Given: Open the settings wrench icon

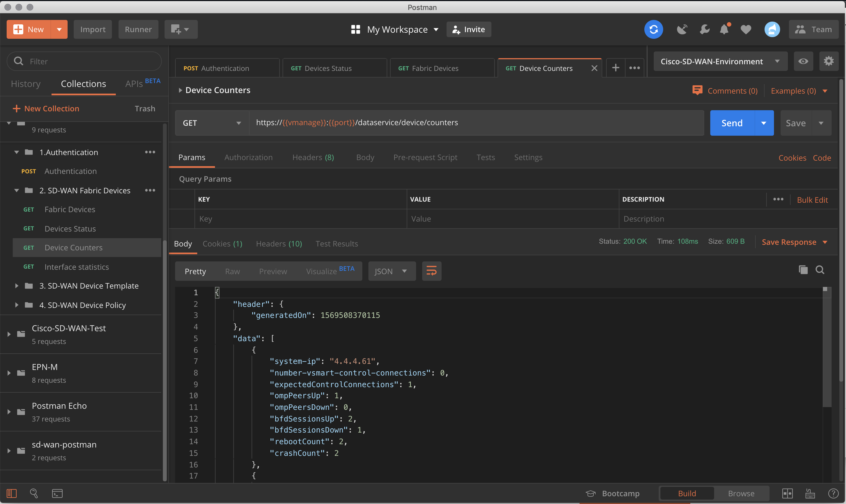Looking at the screenshot, I should click(704, 30).
